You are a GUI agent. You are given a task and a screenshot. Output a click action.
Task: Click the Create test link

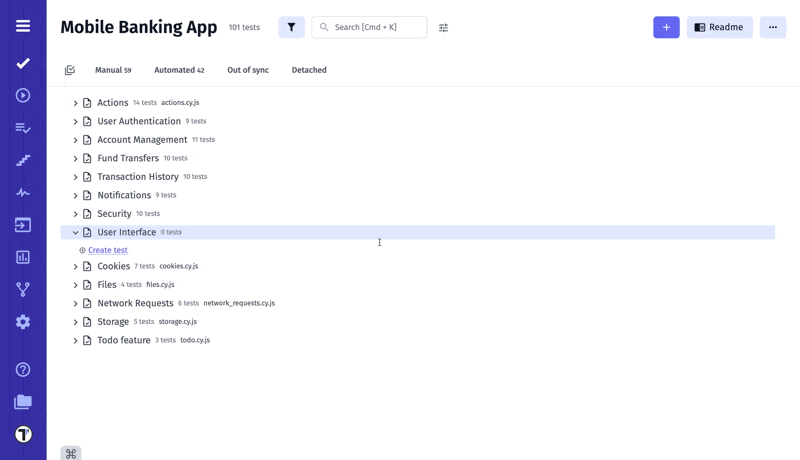[x=107, y=250]
